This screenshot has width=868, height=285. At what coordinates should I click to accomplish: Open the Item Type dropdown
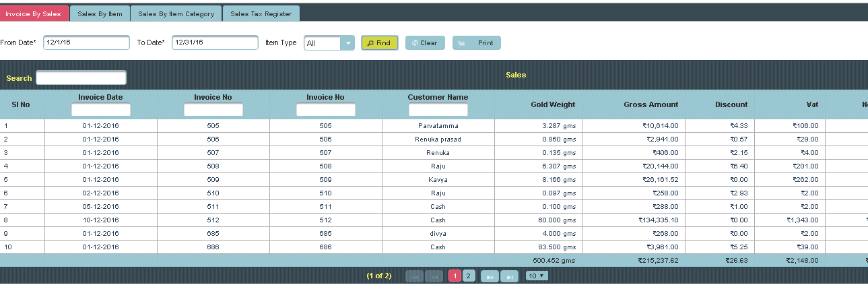click(329, 43)
